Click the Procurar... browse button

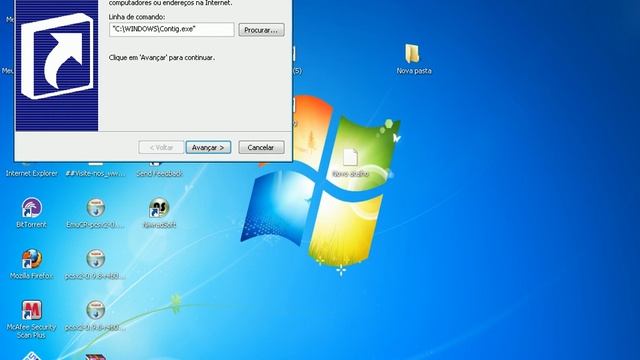[x=261, y=30]
